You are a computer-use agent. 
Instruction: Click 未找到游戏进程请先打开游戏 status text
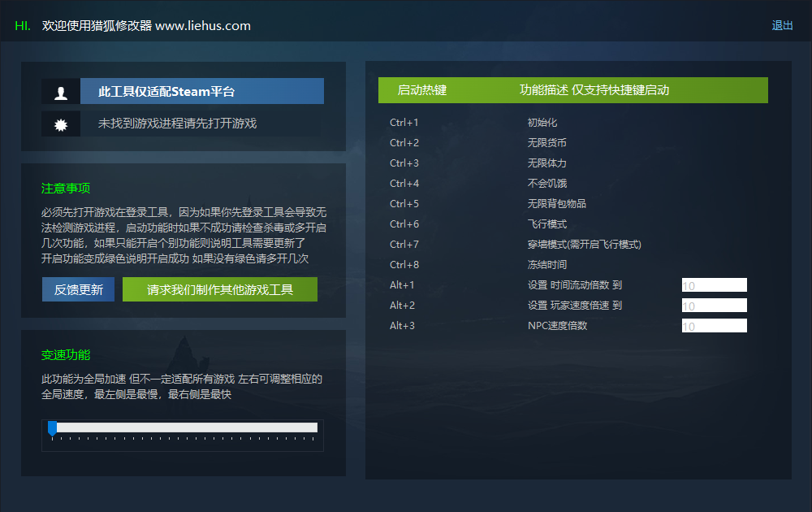(177, 124)
